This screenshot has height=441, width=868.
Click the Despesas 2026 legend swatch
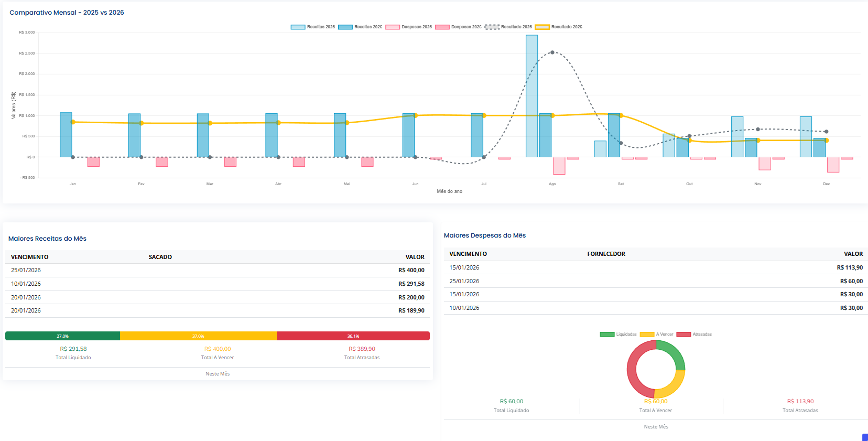[442, 27]
